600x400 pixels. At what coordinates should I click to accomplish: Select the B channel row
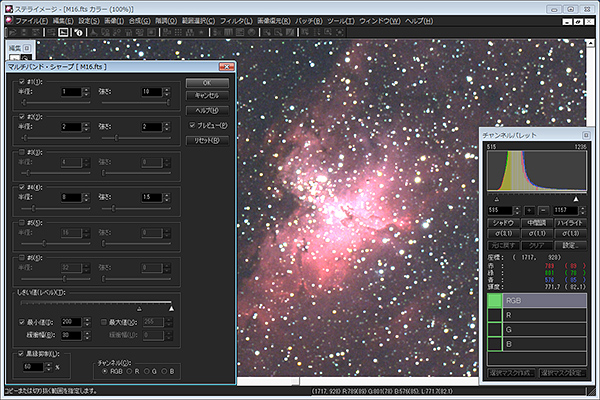(537, 344)
